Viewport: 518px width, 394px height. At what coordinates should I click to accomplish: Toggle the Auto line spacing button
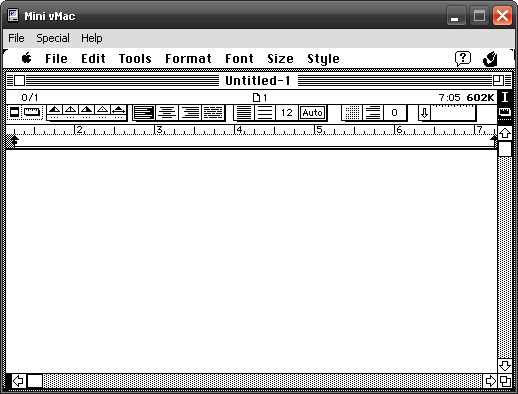[312, 113]
